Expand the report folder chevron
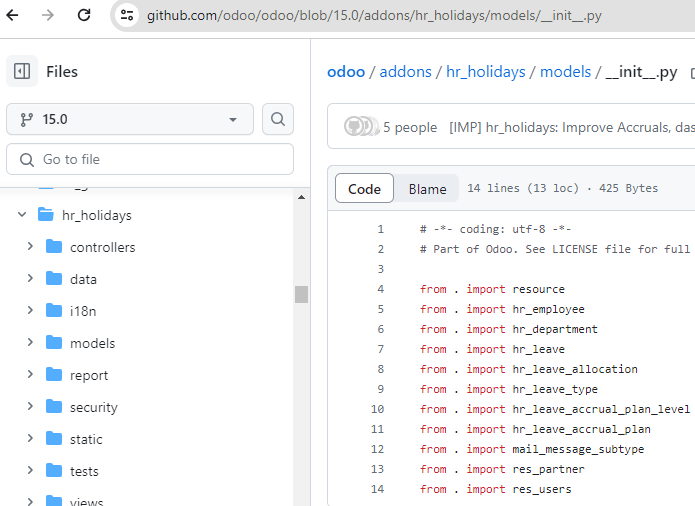Viewport: 695px width, 506px height. (x=30, y=374)
